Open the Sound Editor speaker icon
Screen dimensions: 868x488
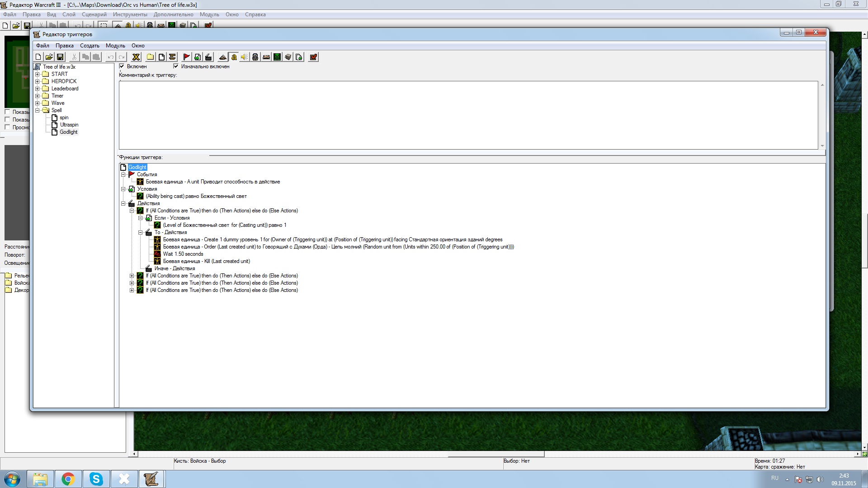pos(244,57)
